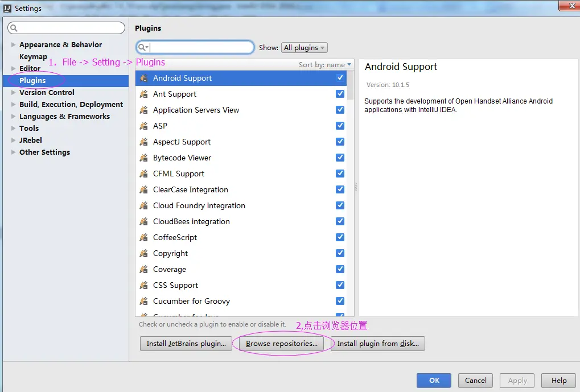Expand the Tools settings node
The width and height of the screenshot is (580, 392).
point(13,129)
